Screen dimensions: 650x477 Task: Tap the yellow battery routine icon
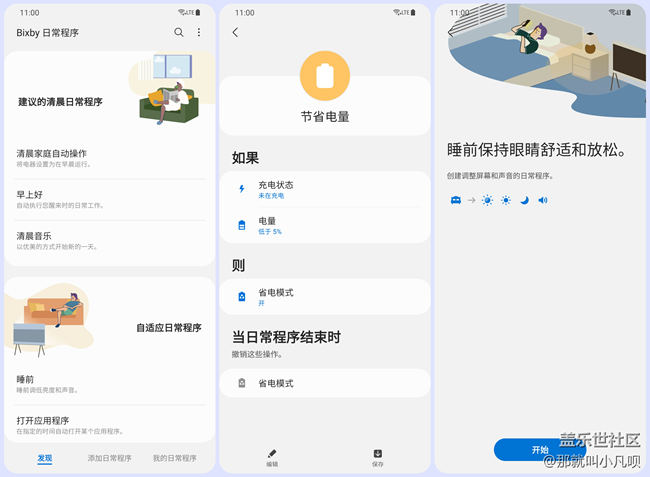324,77
